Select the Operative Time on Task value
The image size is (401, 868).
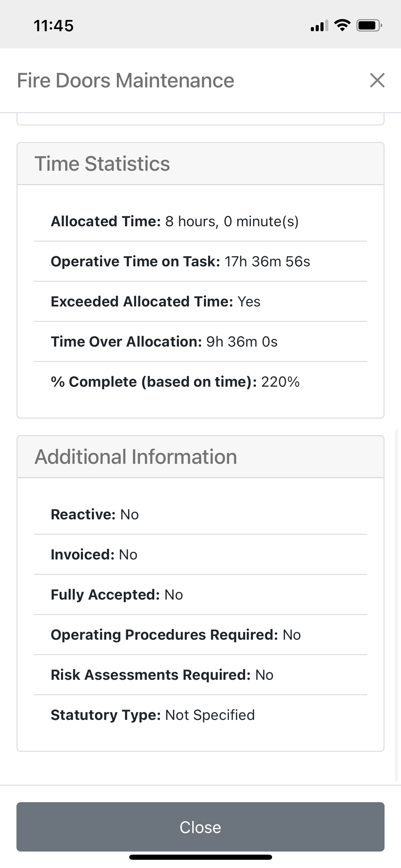point(268,261)
